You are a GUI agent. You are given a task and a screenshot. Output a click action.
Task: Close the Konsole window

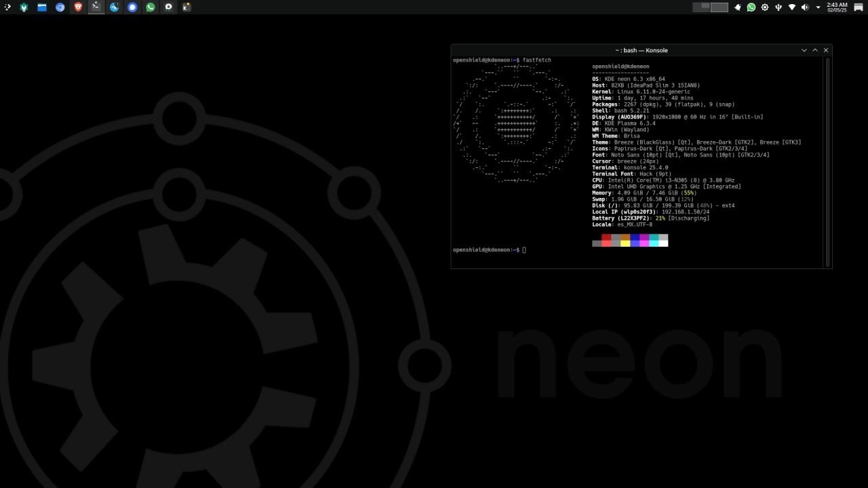click(826, 50)
